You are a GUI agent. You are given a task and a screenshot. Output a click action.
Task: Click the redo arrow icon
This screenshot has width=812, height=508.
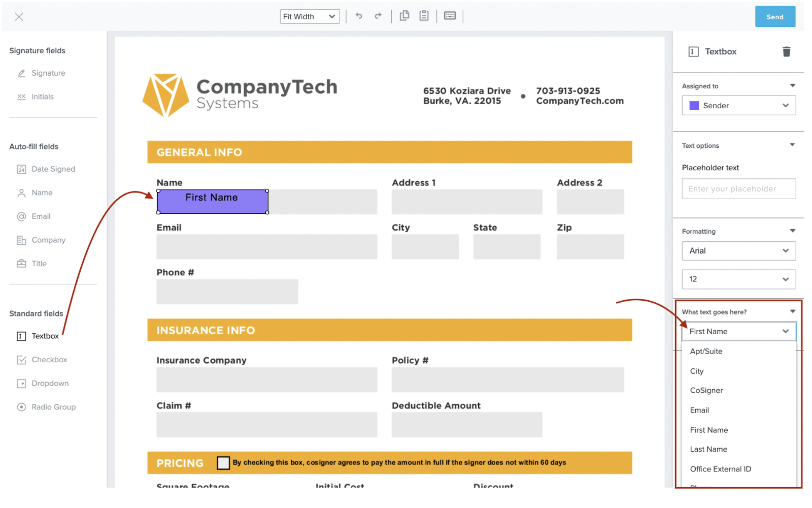point(378,16)
